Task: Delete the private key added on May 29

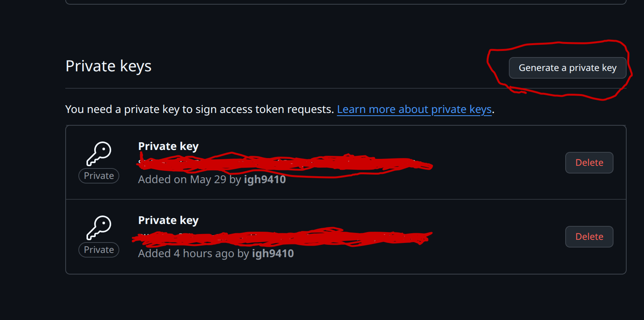Action: pyautogui.click(x=589, y=163)
